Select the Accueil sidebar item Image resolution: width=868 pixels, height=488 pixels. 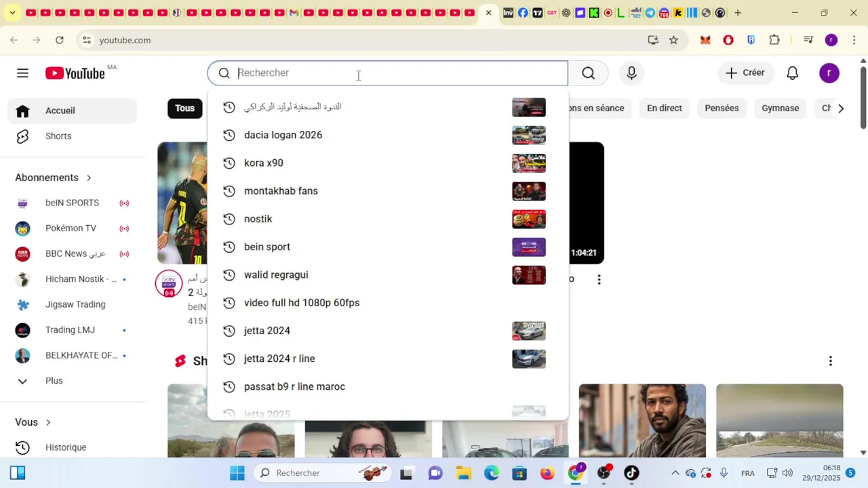[73, 110]
